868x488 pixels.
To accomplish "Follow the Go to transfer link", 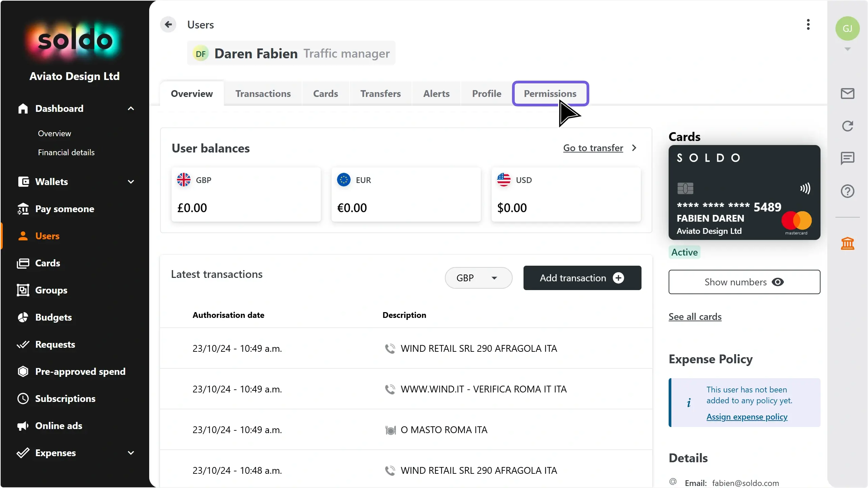I will tap(593, 148).
